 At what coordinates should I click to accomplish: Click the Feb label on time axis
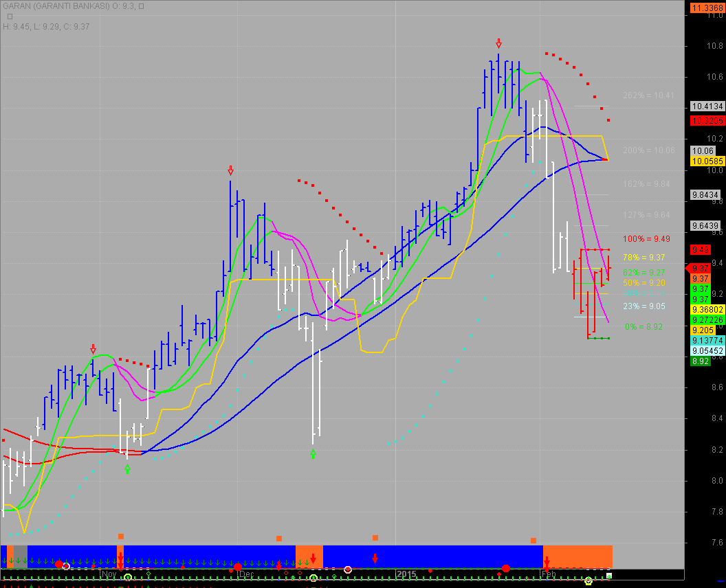(549, 574)
